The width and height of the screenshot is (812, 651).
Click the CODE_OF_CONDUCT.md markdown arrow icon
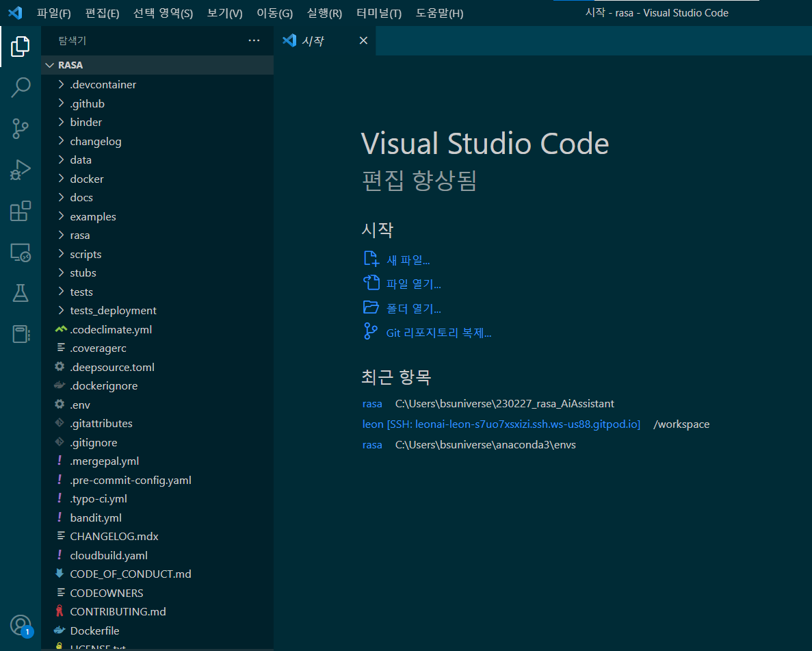[60, 573]
